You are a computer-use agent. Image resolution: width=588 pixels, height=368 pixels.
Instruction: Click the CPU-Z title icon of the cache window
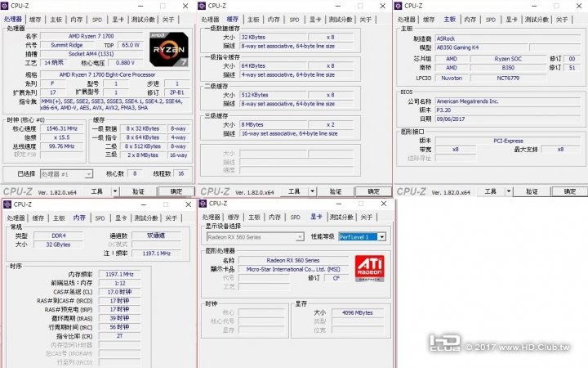click(202, 6)
